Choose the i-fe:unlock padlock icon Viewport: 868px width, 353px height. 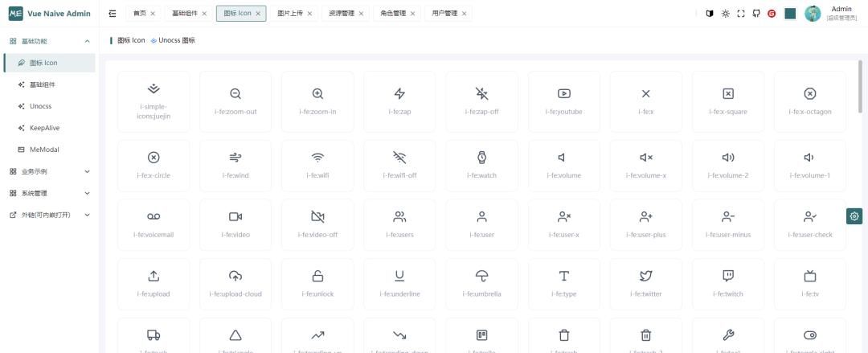point(317,276)
